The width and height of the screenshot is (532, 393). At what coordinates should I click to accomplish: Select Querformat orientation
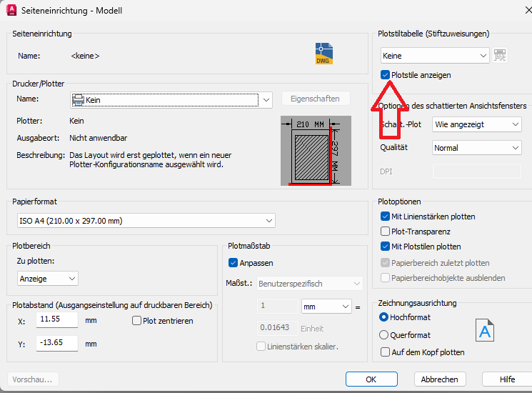coord(383,335)
